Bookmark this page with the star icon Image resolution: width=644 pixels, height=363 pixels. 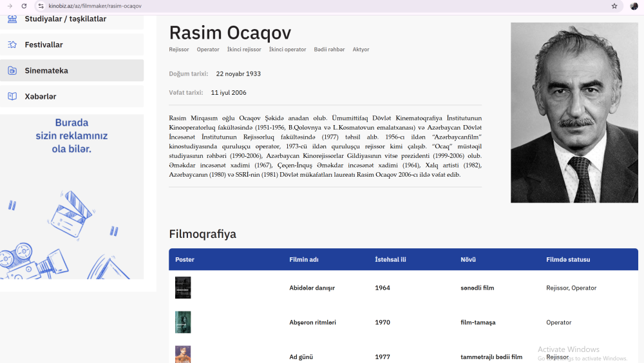tap(614, 6)
